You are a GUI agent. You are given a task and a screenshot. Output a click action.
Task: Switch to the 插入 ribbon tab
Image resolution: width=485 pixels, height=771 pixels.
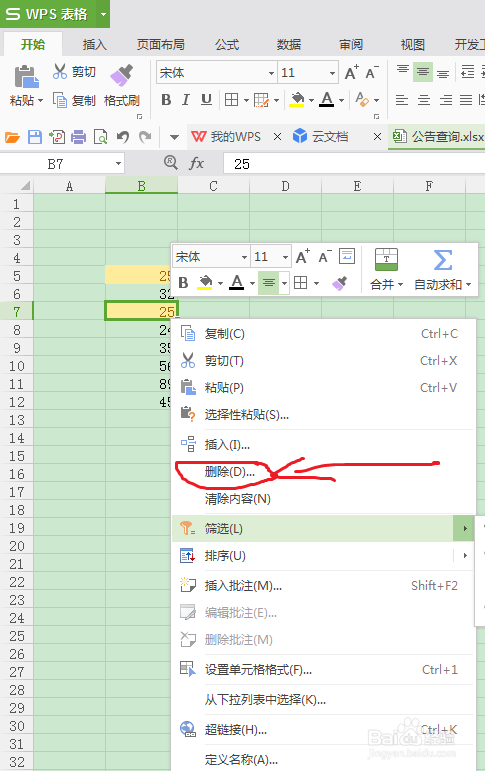pyautogui.click(x=94, y=45)
